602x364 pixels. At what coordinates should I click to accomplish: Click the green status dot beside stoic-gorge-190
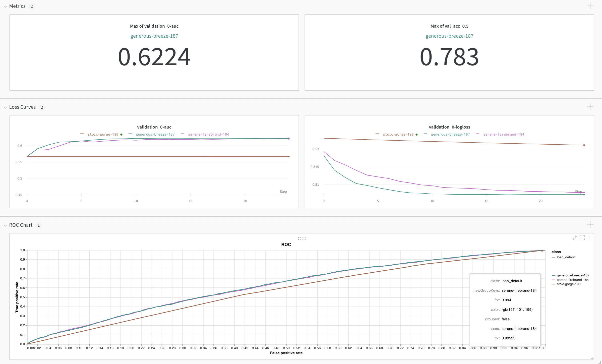(122, 134)
